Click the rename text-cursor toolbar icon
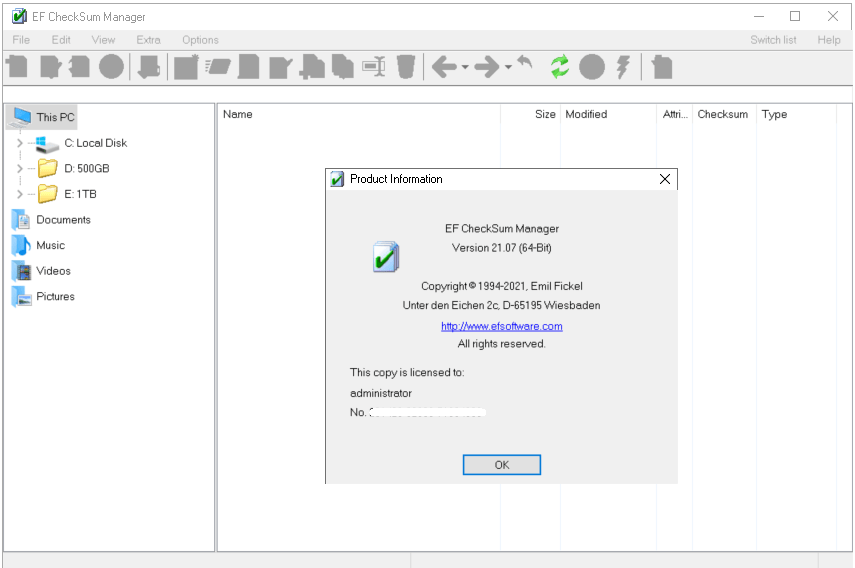The height and width of the screenshot is (568, 855). (374, 67)
